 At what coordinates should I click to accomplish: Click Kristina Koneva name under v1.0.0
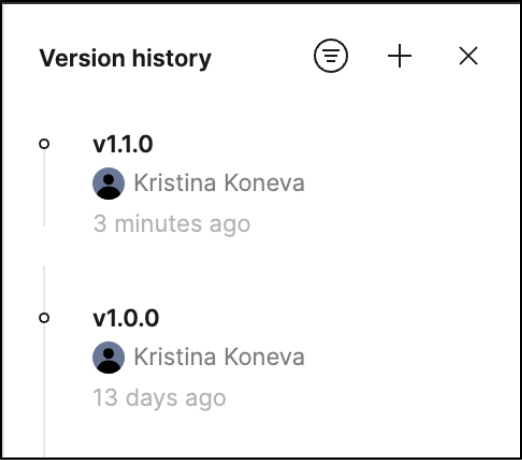tap(219, 357)
